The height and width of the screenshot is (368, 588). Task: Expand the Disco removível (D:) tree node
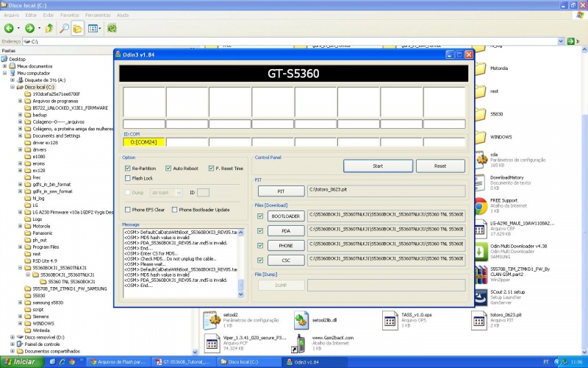tap(12, 337)
